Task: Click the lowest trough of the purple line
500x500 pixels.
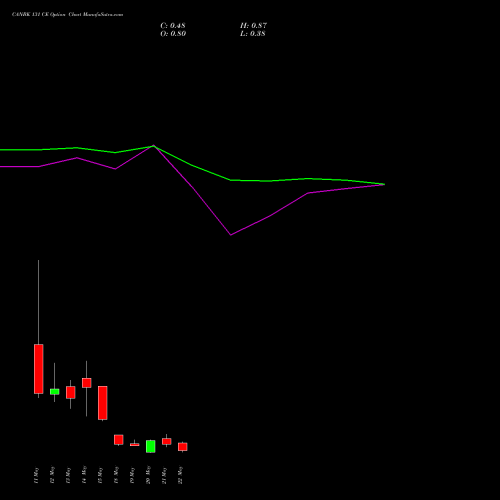Action: (x=231, y=235)
